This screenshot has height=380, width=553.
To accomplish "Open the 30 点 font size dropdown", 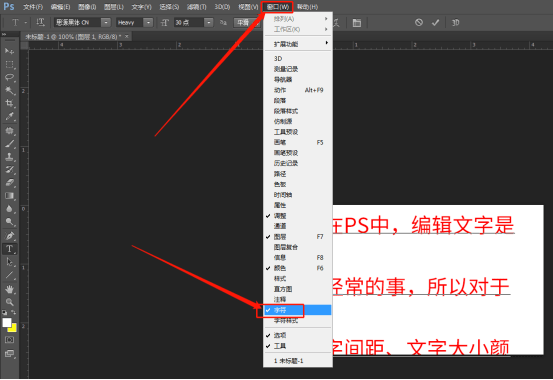I will (209, 23).
